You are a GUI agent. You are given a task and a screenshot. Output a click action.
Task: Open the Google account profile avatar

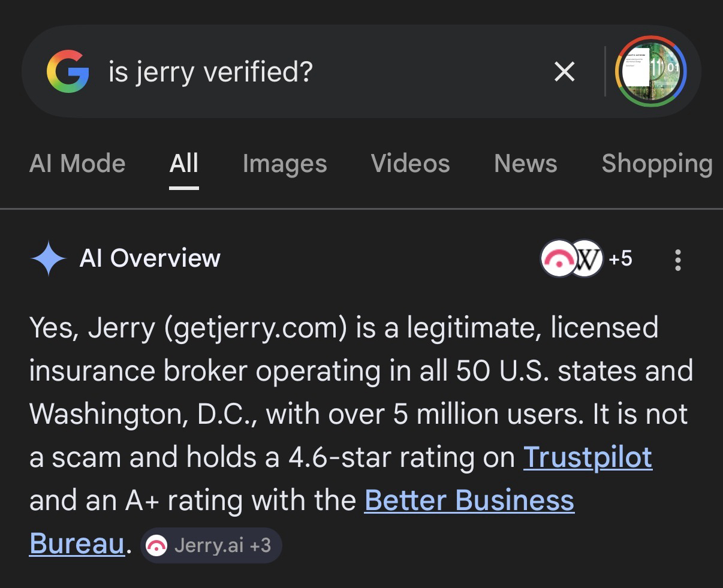pos(650,72)
